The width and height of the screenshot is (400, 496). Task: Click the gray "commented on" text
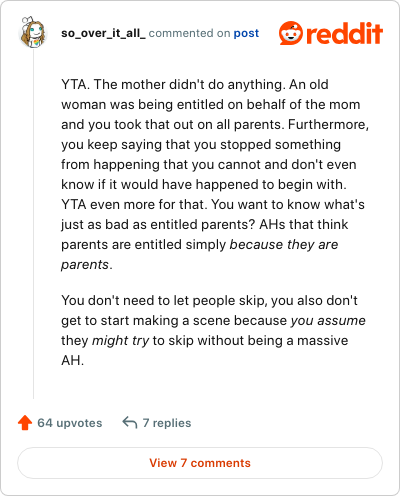pos(189,33)
